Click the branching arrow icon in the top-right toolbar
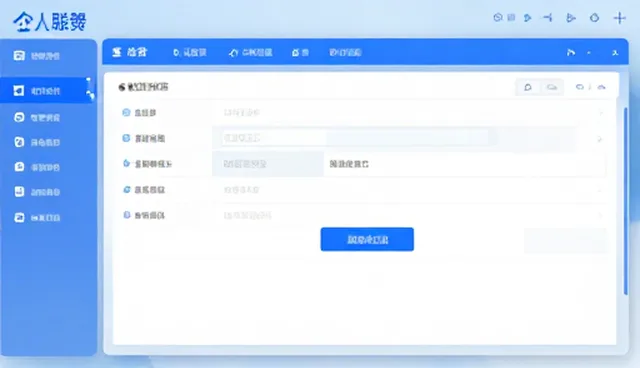This screenshot has width=640, height=368. [548, 18]
